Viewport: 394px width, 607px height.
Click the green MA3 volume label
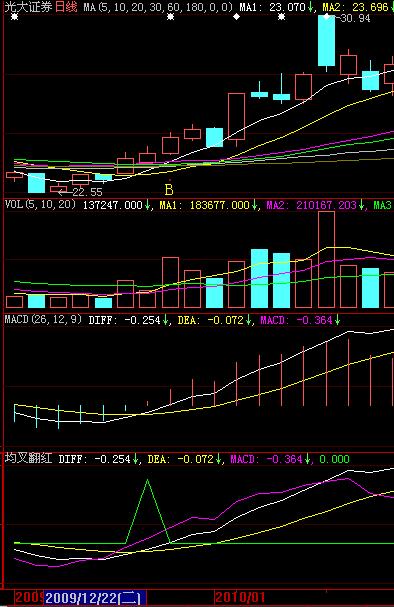[383, 205]
